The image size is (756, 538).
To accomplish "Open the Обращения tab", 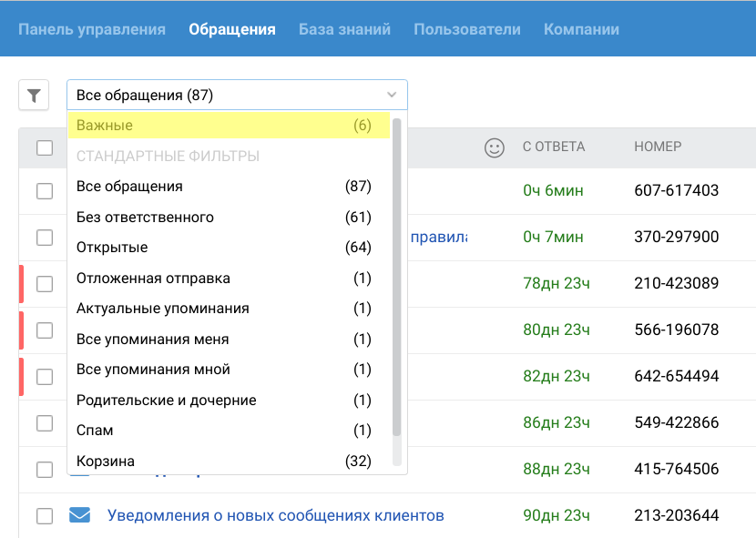I will pyautogui.click(x=232, y=29).
